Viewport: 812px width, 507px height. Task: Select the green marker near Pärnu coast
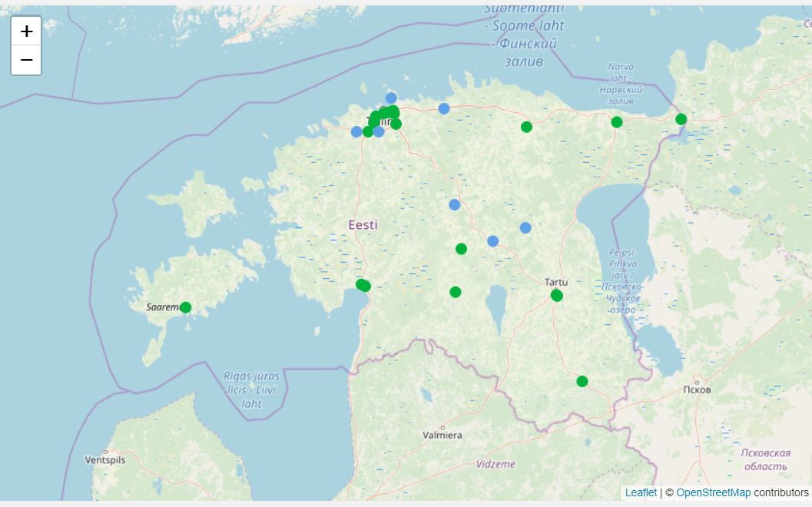[x=362, y=285]
